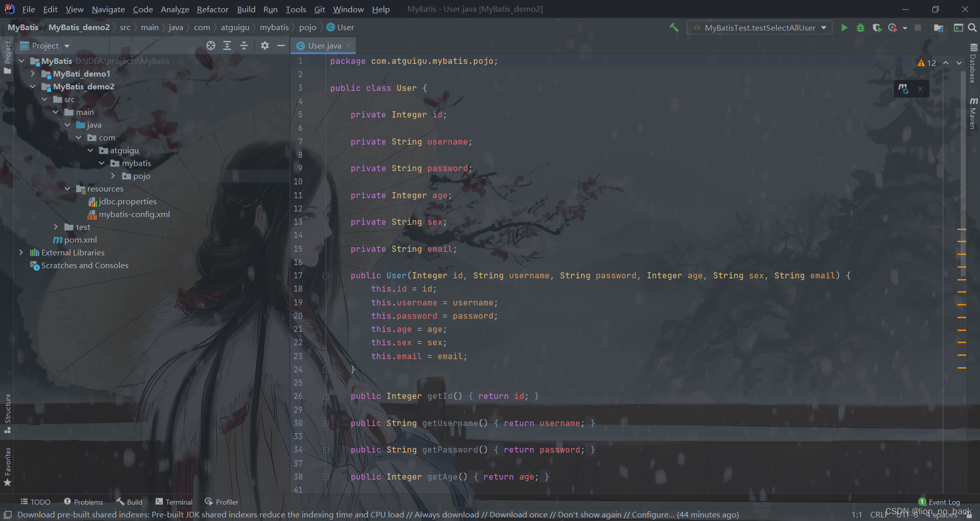Expand External Libraries node
Image resolution: width=980 pixels, height=521 pixels.
[x=21, y=252]
